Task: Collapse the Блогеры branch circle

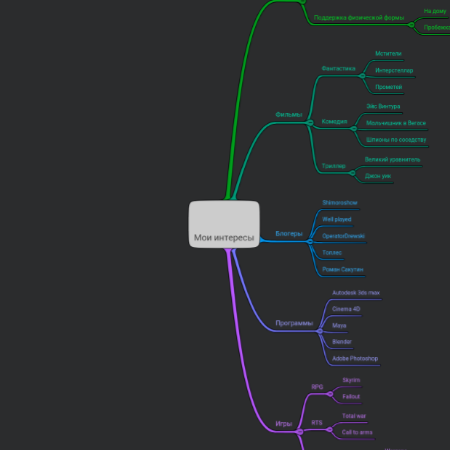Action: tap(310, 241)
